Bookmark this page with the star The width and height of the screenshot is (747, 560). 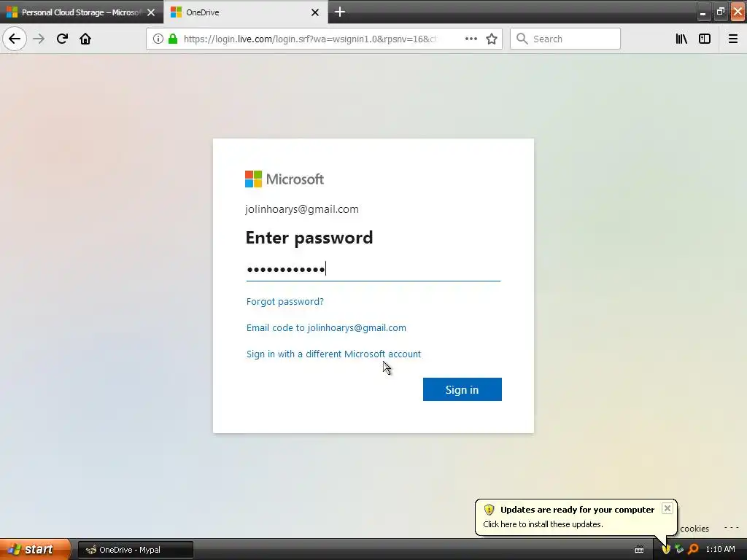pyautogui.click(x=492, y=39)
